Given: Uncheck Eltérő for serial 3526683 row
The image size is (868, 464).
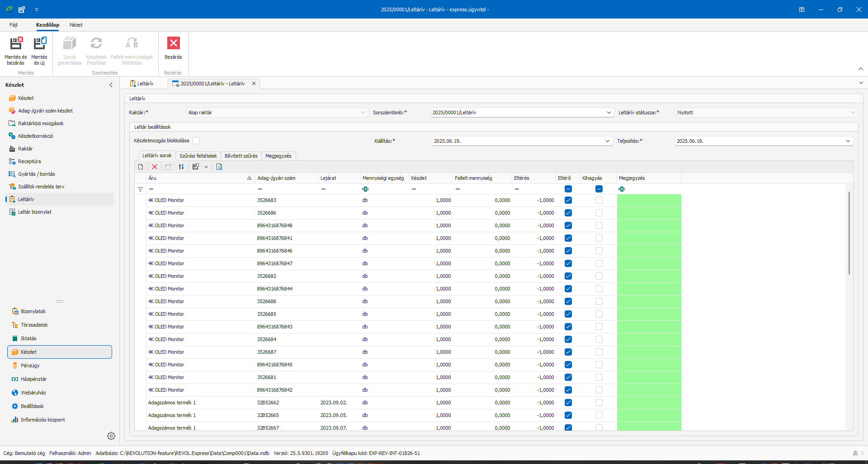Looking at the screenshot, I should [x=568, y=200].
